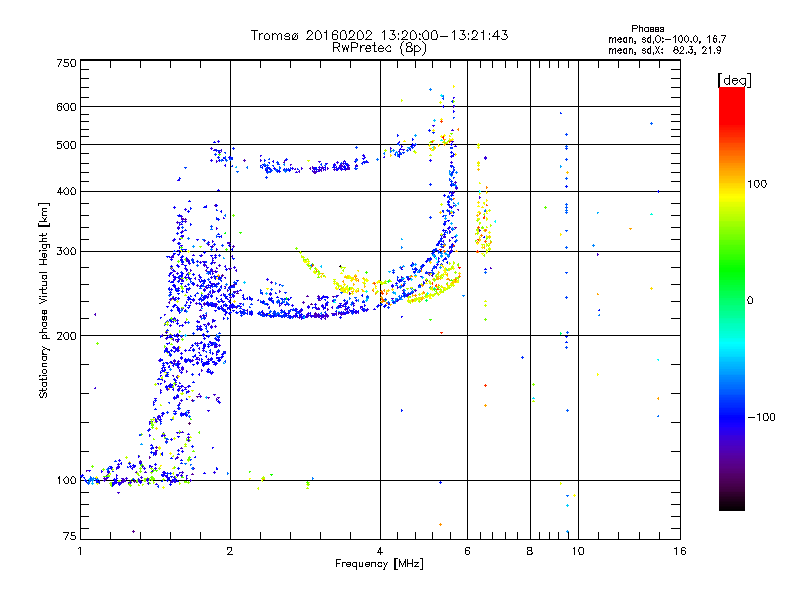The width and height of the screenshot is (800, 600).
Task: Click the y-axis height tick label "100"
Action: pyautogui.click(x=66, y=480)
